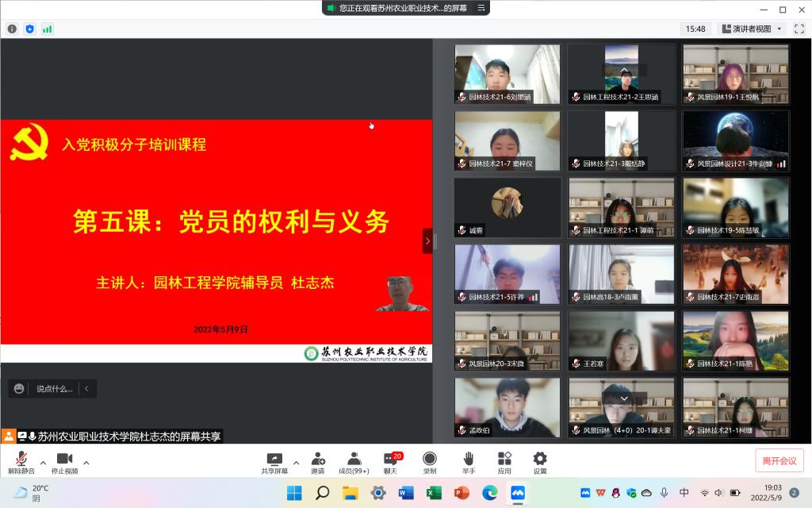812x508 pixels.
Task: Select the 风景园林20-3 participant video
Action: (507, 341)
